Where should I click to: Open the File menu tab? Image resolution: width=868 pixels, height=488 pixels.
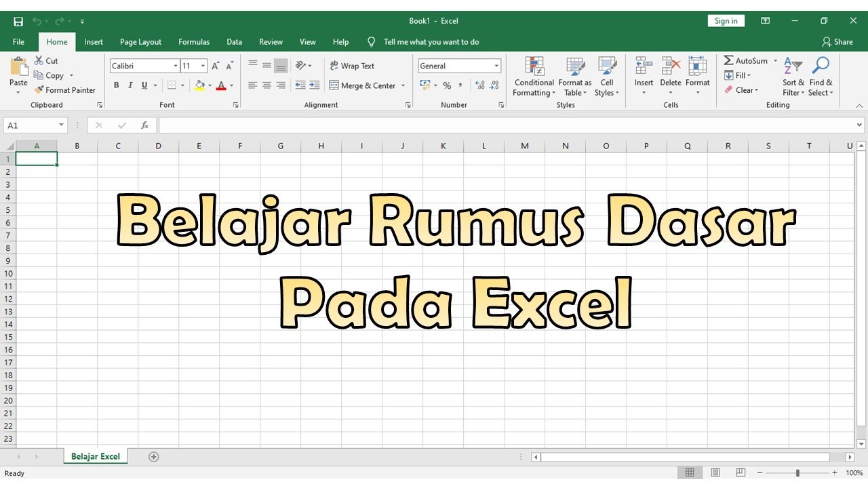coord(18,42)
